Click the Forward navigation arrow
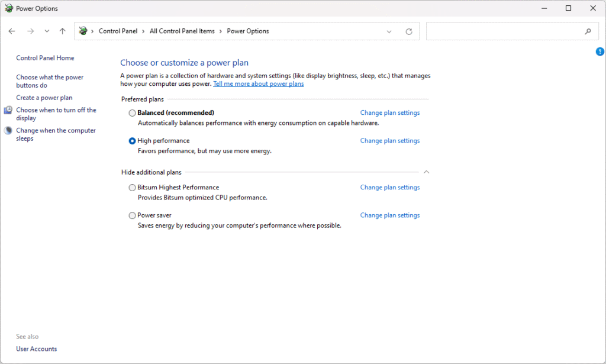 [31, 31]
